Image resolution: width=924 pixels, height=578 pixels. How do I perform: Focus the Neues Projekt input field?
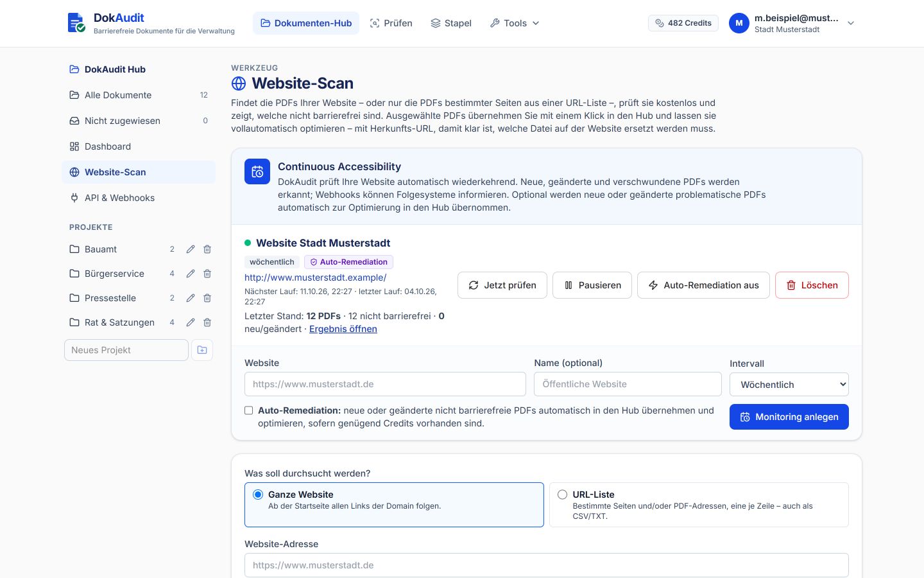(x=126, y=350)
